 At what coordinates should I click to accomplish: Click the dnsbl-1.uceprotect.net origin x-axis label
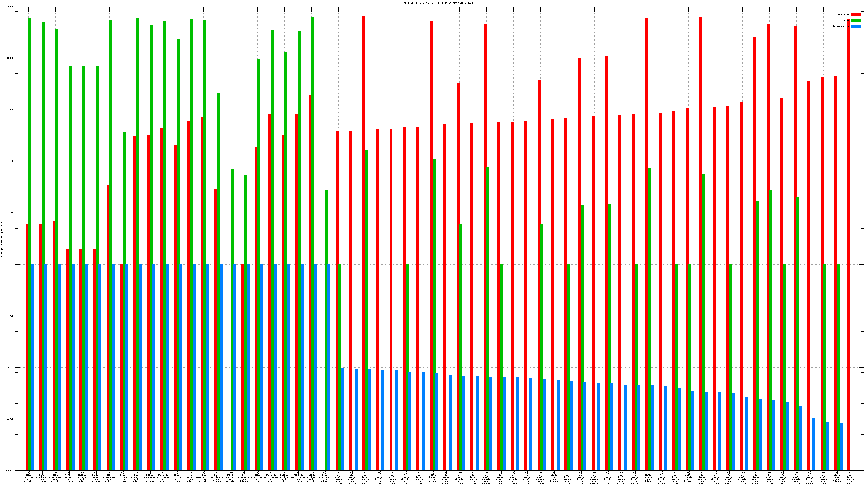coord(163,477)
